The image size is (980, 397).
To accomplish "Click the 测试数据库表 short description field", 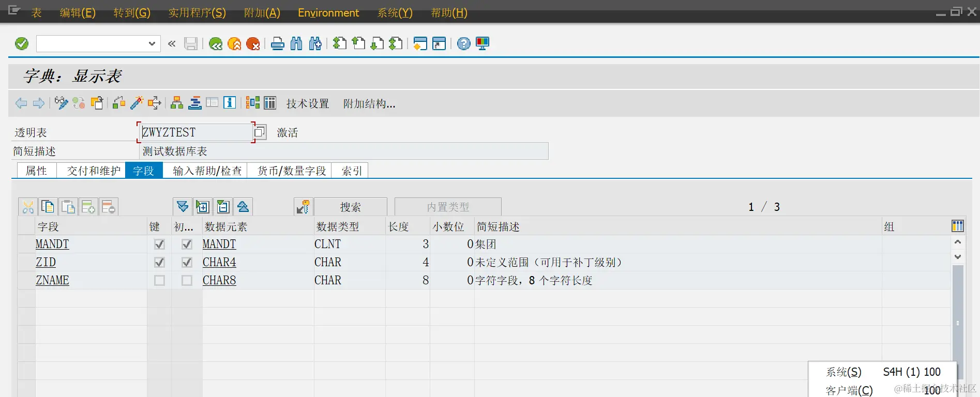I will 344,151.
